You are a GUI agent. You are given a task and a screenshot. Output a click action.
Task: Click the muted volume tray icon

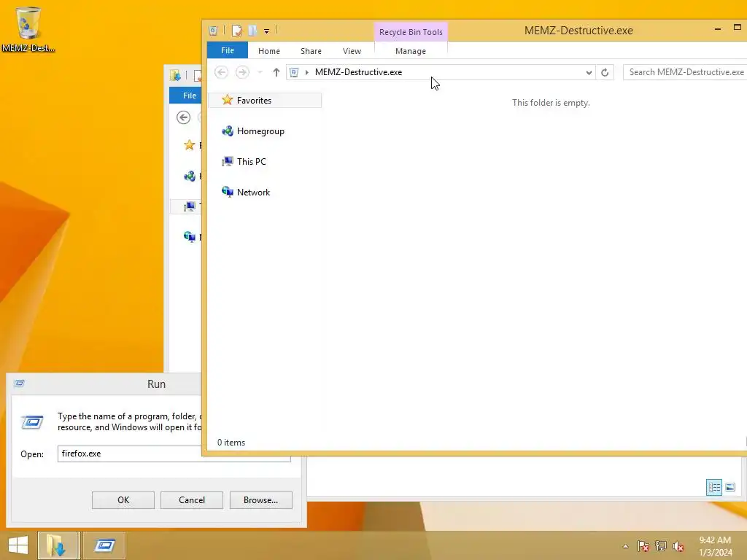(x=678, y=546)
